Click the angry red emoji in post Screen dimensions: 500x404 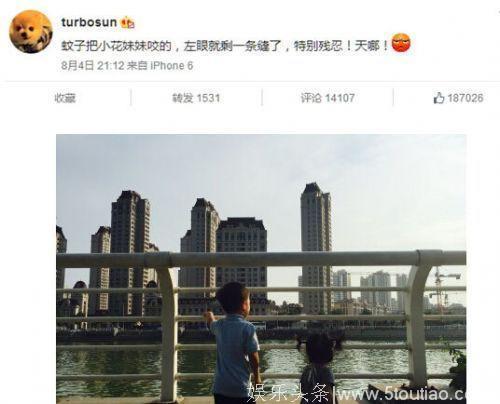pos(401,43)
